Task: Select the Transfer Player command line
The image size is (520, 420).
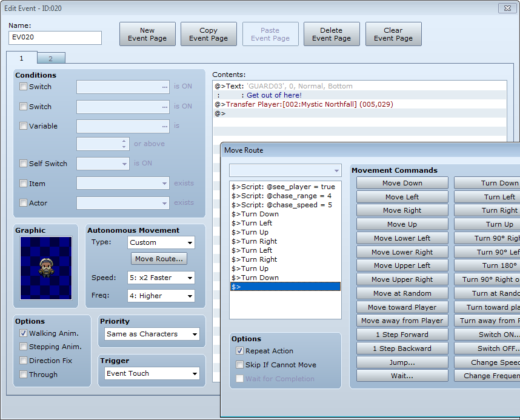Action: (359, 104)
